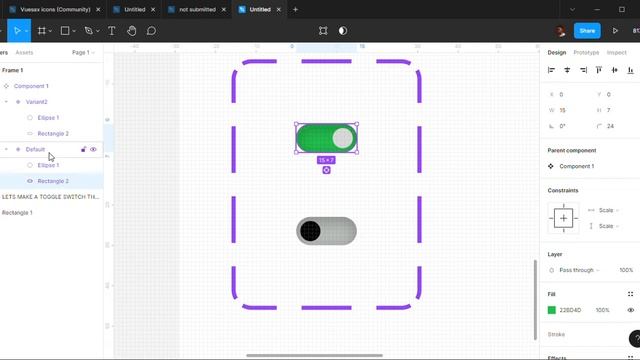Image resolution: width=640 pixels, height=360 pixels.
Task: Open the Page 1 dropdown
Action: tap(83, 53)
